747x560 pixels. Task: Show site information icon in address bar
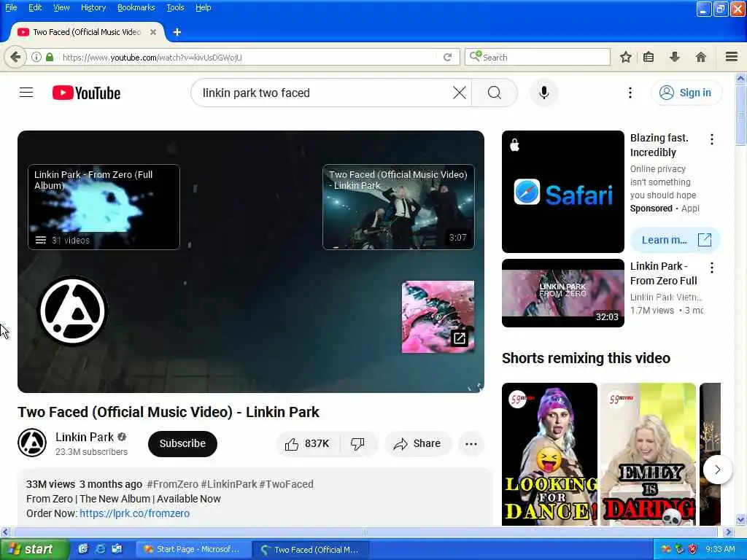[36, 57]
